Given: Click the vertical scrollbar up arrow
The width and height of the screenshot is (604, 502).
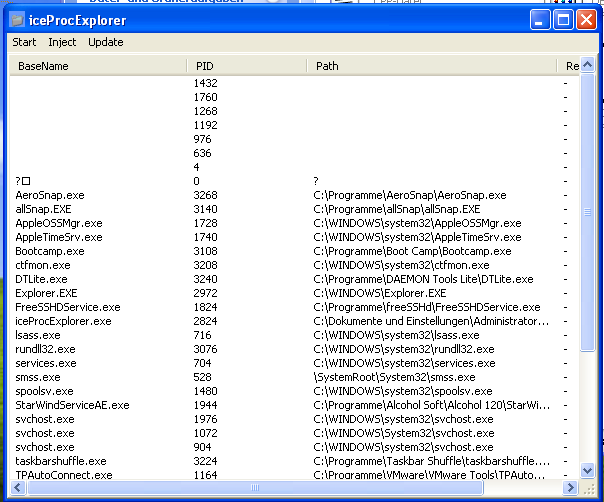Looking at the screenshot, I should (587, 65).
